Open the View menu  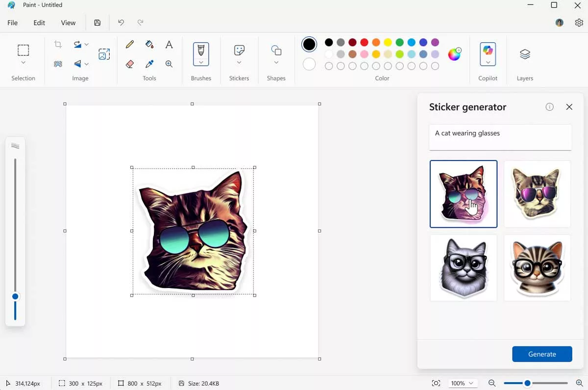(68, 23)
